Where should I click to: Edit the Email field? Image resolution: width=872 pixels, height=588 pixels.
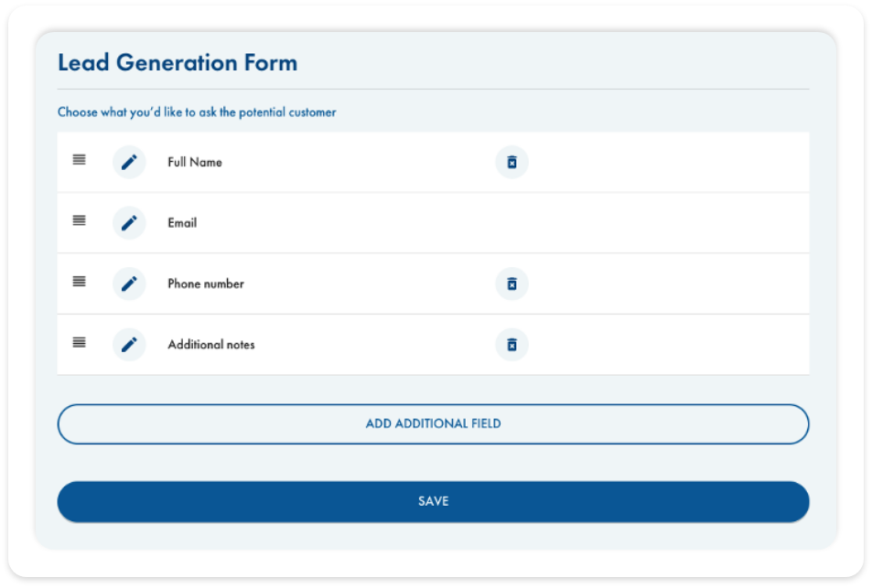[129, 222]
